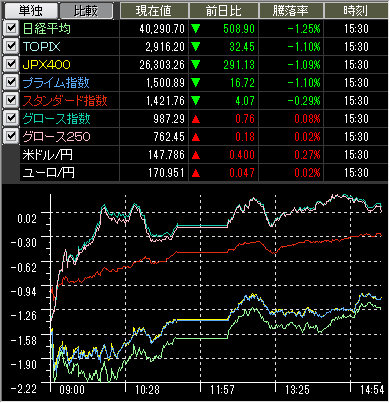Image resolution: width=390 pixels, height=403 pixels.
Task: Click the グロース250 red up triangle
Action: [x=196, y=137]
